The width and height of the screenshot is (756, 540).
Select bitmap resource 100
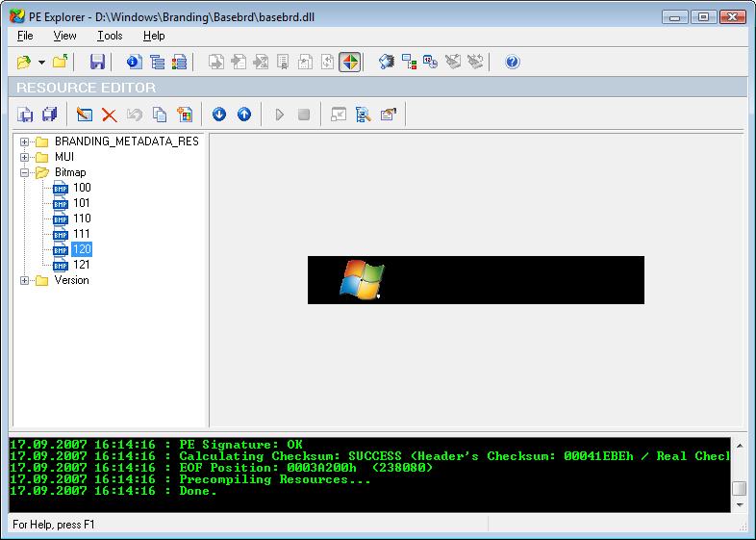click(x=82, y=188)
